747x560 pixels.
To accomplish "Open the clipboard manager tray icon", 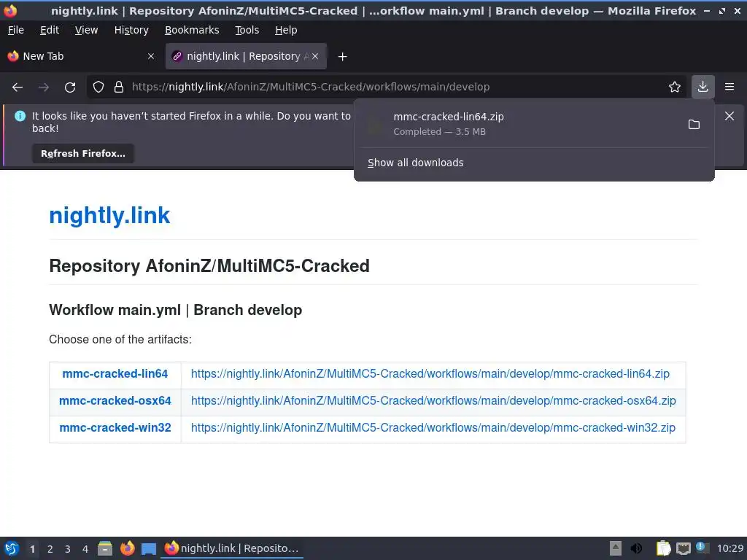I will (663, 548).
